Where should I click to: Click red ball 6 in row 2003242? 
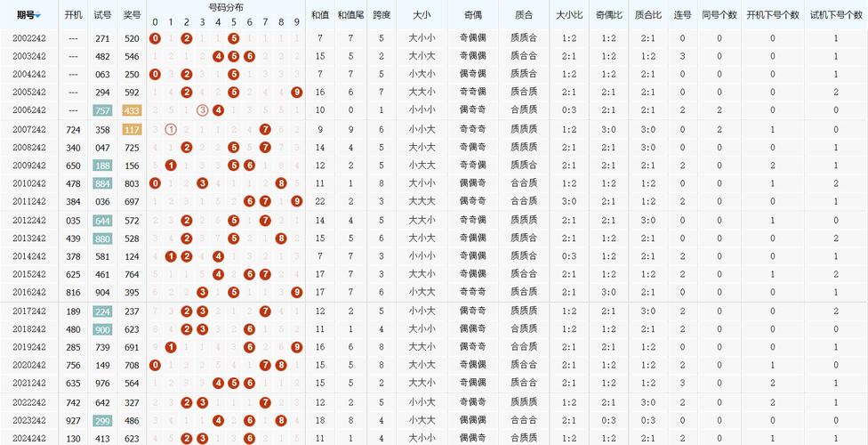(249, 57)
